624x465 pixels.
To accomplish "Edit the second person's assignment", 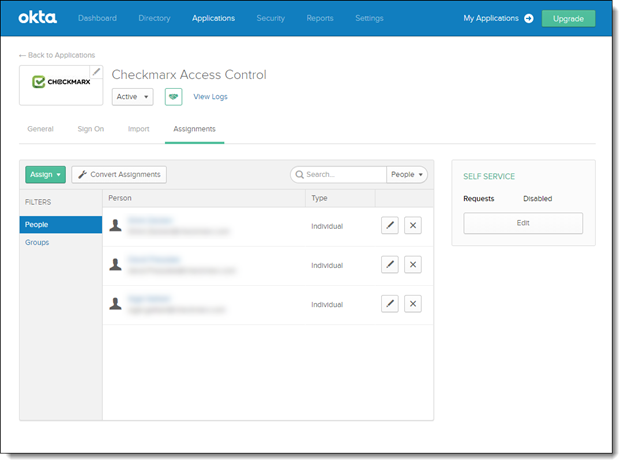I will point(390,264).
